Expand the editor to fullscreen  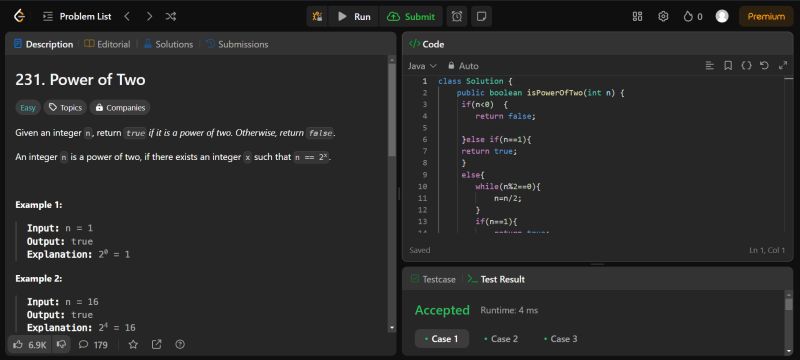(x=783, y=65)
